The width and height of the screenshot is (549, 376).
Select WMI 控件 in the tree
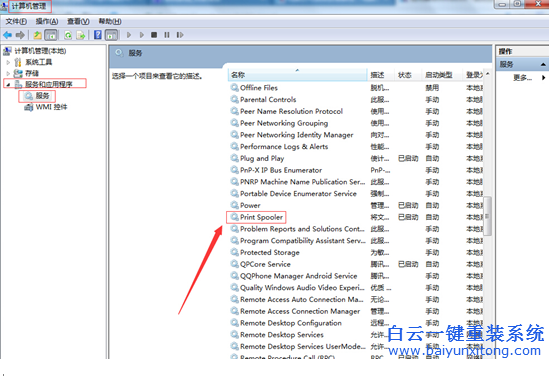coord(51,107)
